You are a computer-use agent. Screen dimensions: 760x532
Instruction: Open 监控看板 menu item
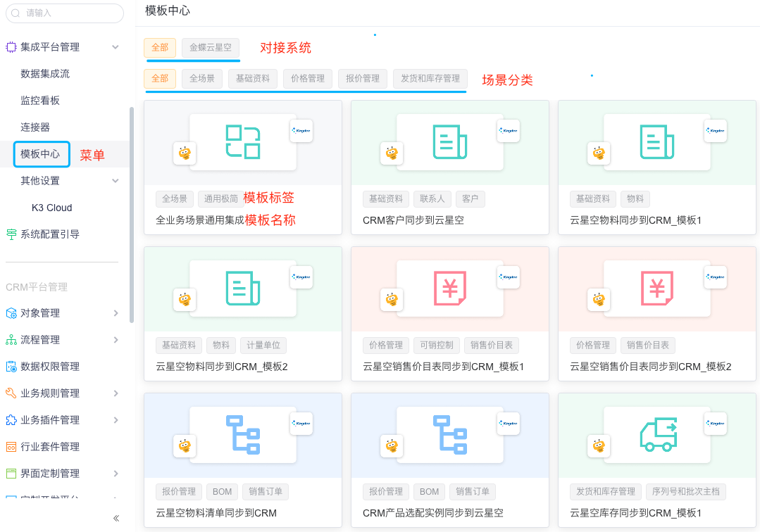click(40, 100)
